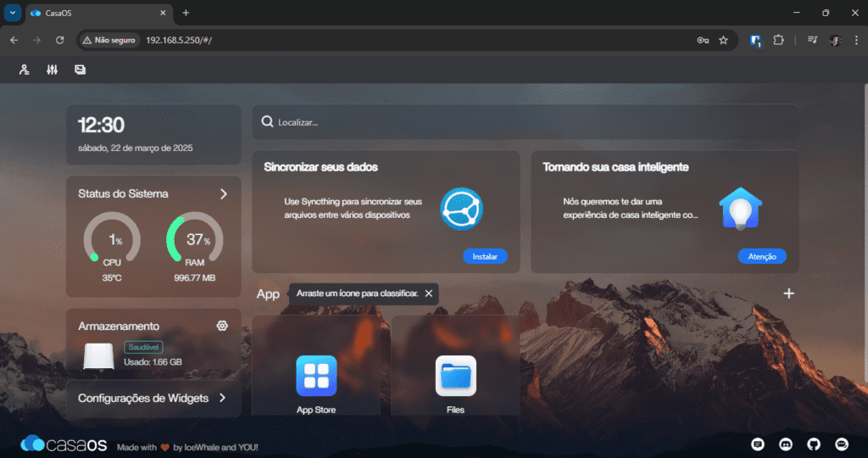Open the terminal and logs icon

pyautogui.click(x=81, y=70)
